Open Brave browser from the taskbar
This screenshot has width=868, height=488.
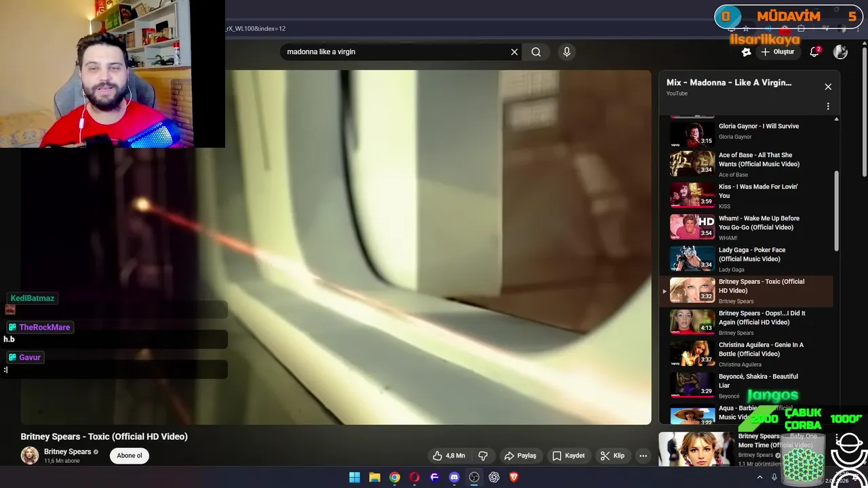(514, 477)
